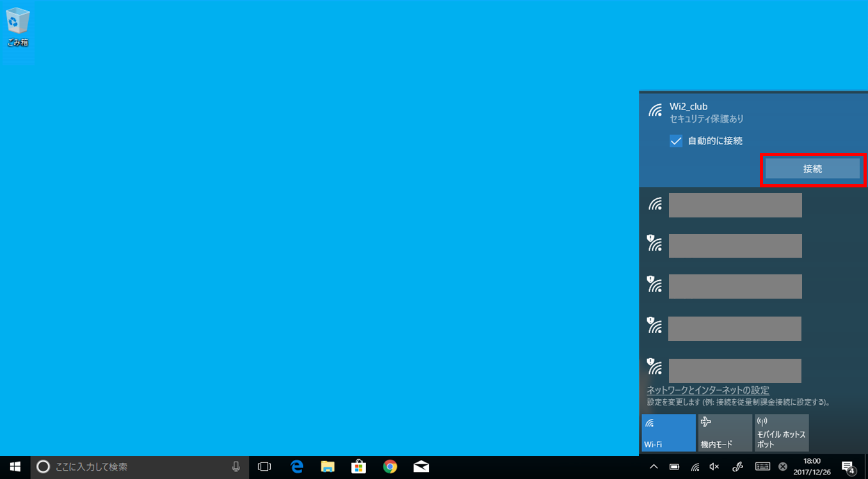This screenshot has height=479, width=868.
Task: Select the Wi2_club network name
Action: pyautogui.click(x=689, y=107)
